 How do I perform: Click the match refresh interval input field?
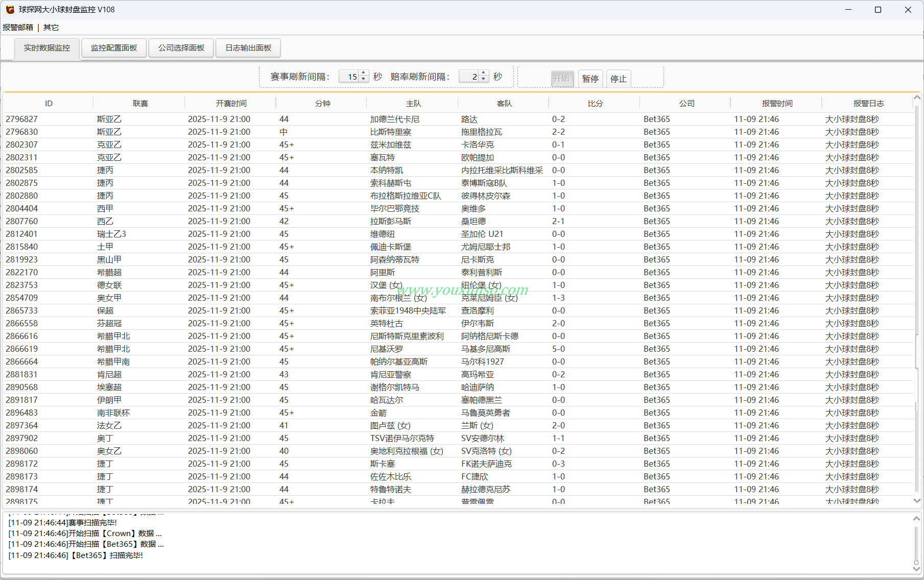pos(349,77)
